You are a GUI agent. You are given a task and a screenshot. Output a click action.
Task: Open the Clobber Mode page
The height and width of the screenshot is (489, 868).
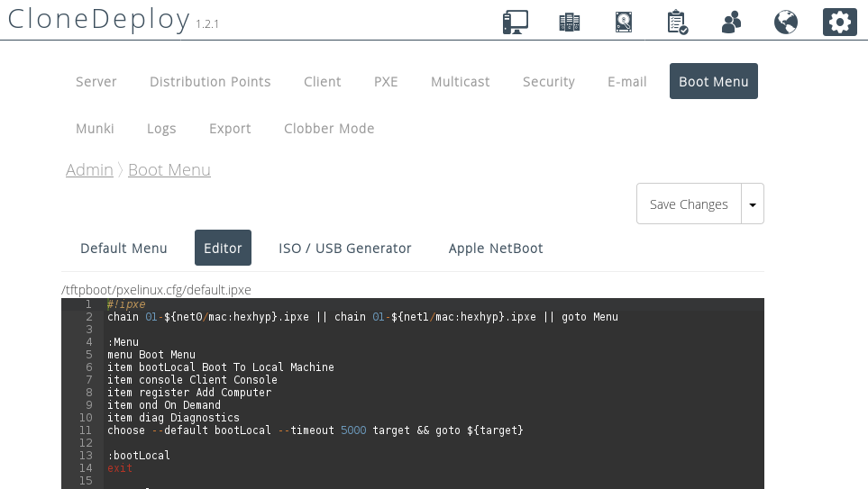pyautogui.click(x=329, y=129)
